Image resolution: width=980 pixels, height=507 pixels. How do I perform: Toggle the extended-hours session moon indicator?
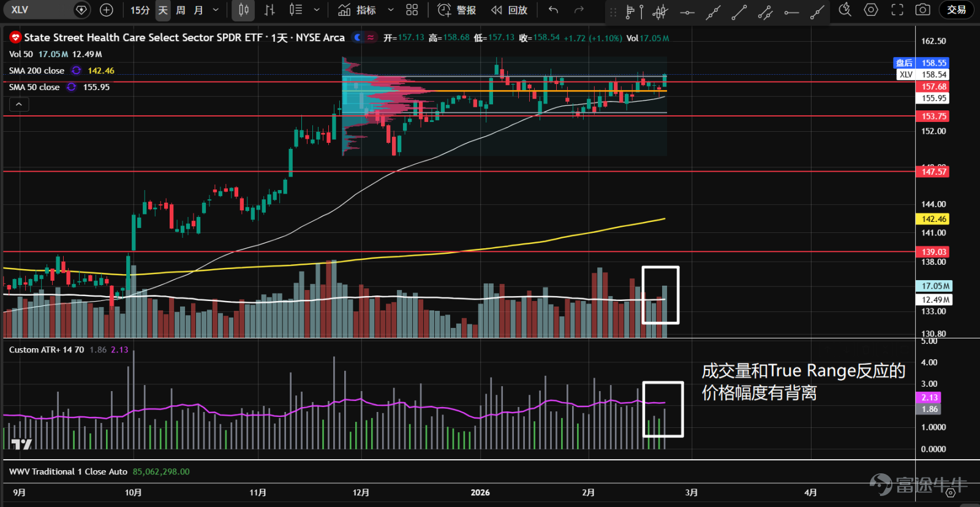(x=358, y=37)
